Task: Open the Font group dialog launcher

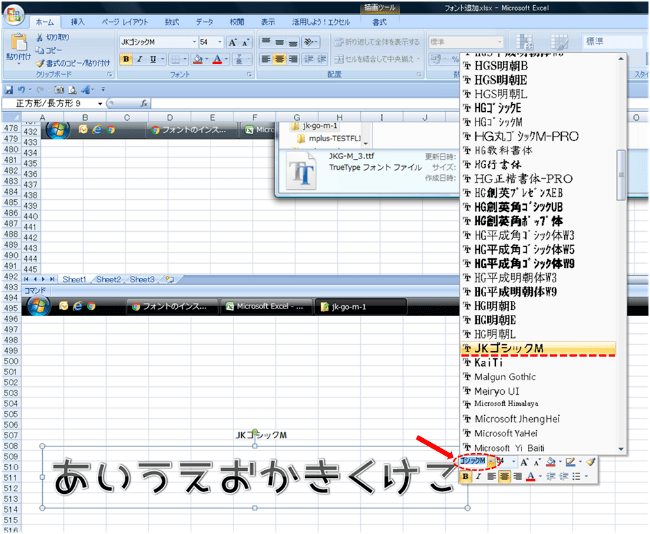Action: click(250, 75)
